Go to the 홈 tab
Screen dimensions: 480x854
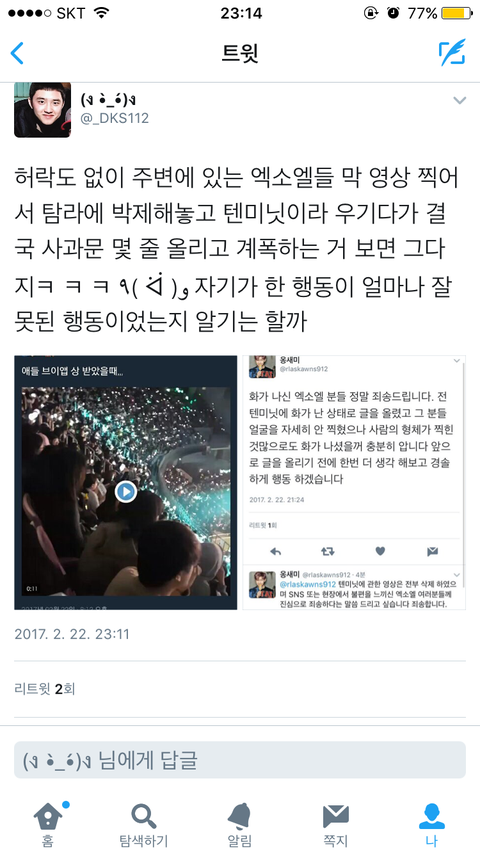tap(48, 824)
